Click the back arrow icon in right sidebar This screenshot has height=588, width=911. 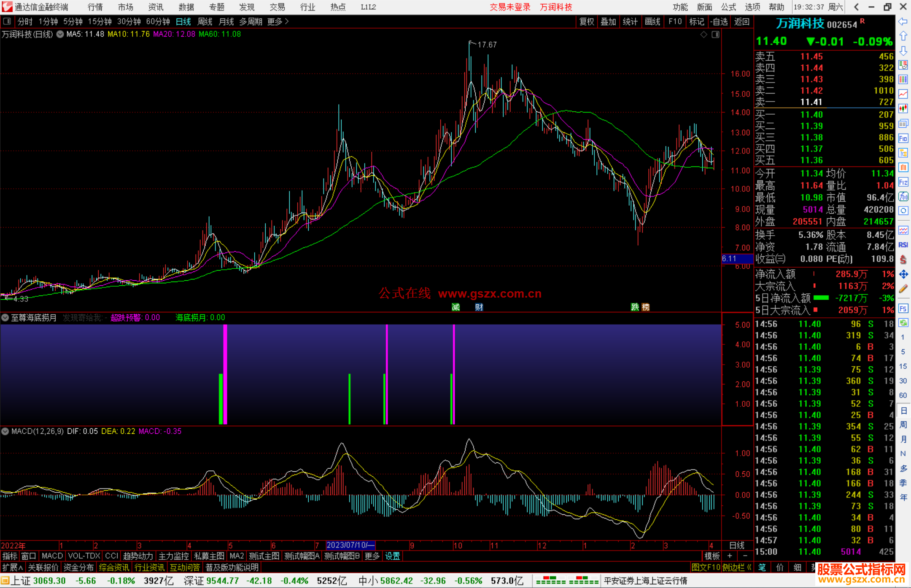pos(903,21)
